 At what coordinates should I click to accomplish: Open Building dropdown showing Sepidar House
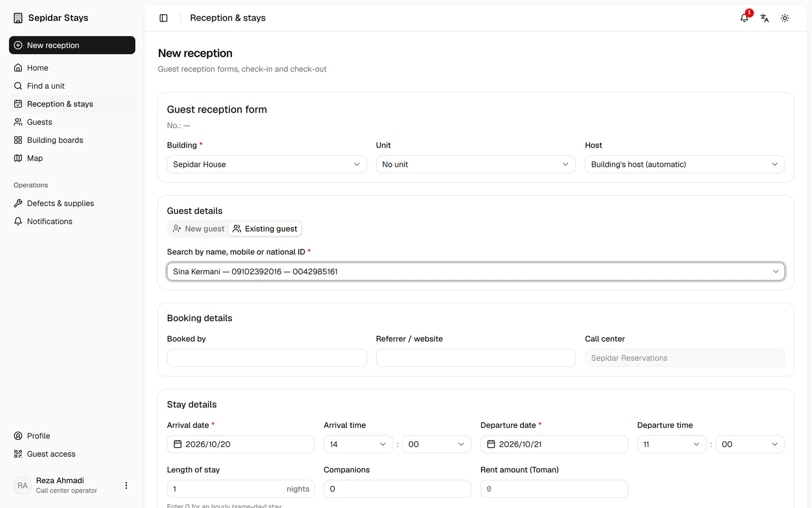(267, 164)
